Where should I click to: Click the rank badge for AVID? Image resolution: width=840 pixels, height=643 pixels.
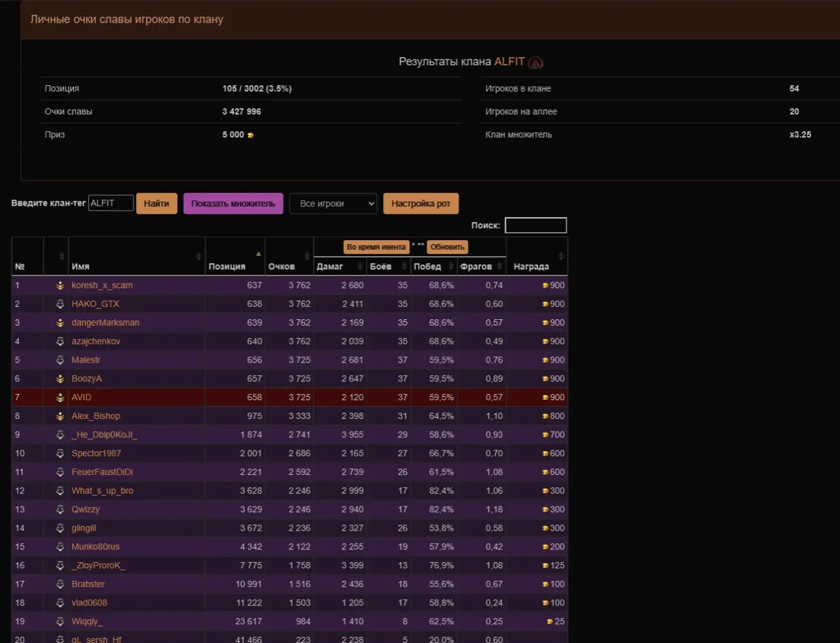tap(60, 398)
